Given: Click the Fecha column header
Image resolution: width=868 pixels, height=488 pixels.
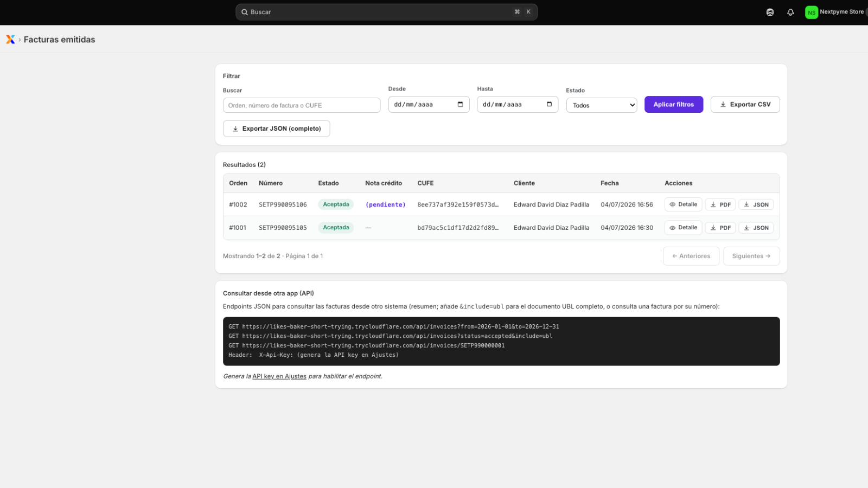Looking at the screenshot, I should click(610, 183).
